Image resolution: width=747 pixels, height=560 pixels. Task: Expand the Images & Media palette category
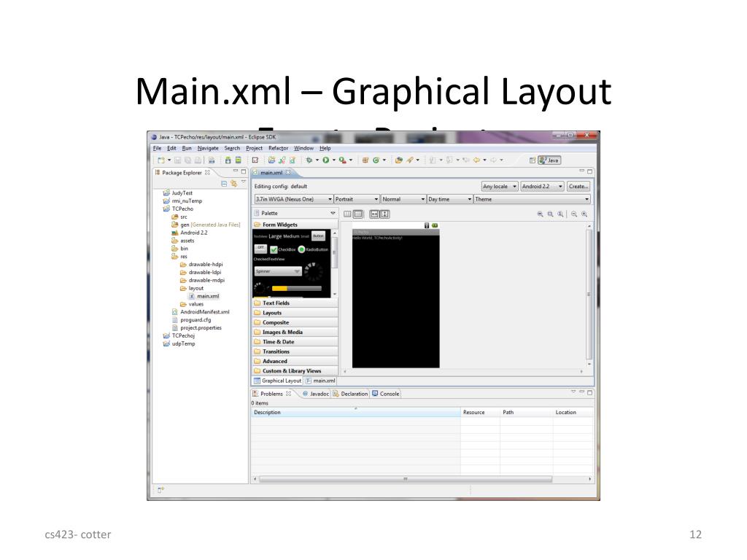click(x=295, y=332)
